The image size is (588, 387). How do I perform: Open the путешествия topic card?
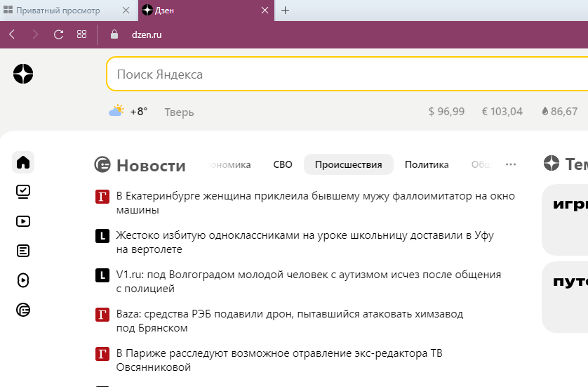click(x=565, y=297)
